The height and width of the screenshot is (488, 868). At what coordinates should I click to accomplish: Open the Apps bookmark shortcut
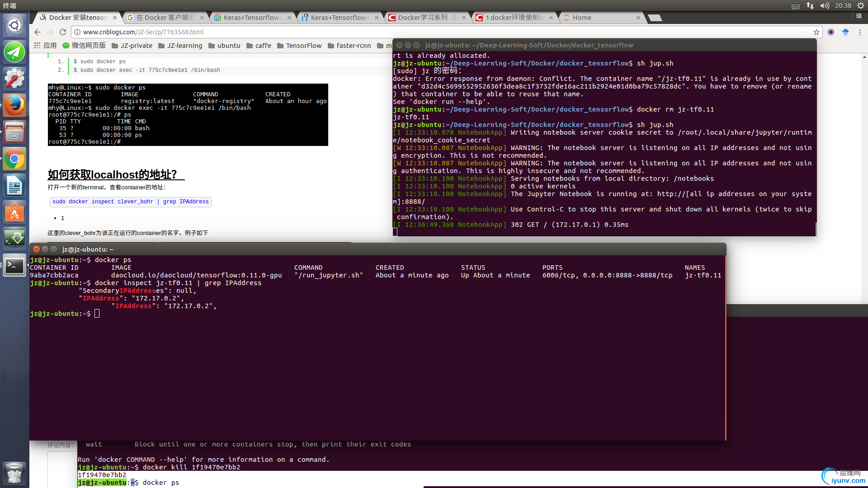45,46
